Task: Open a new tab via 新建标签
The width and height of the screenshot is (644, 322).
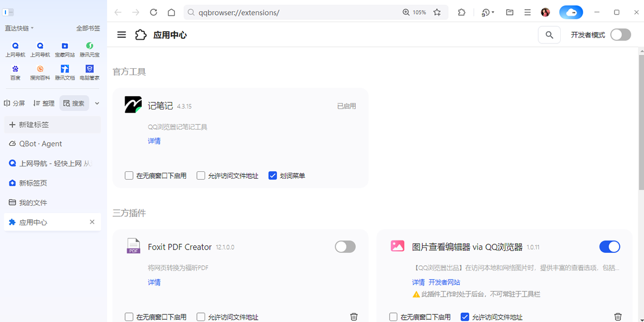Action: pos(52,125)
